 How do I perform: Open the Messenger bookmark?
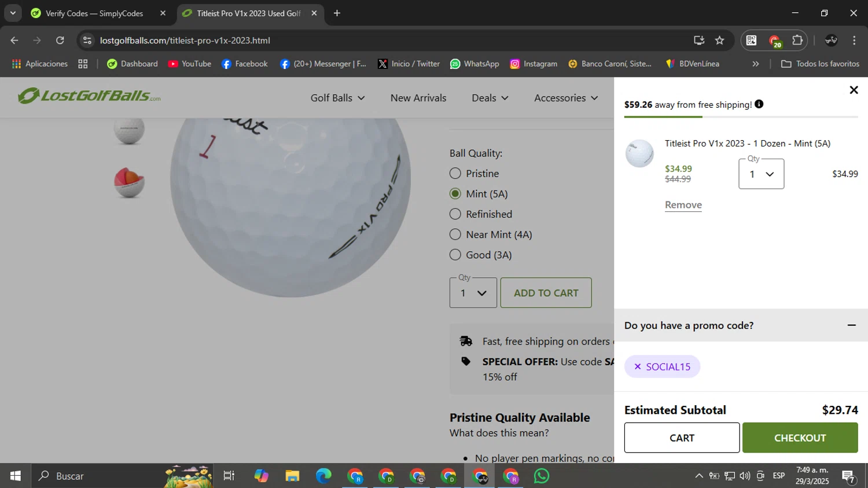(323, 64)
